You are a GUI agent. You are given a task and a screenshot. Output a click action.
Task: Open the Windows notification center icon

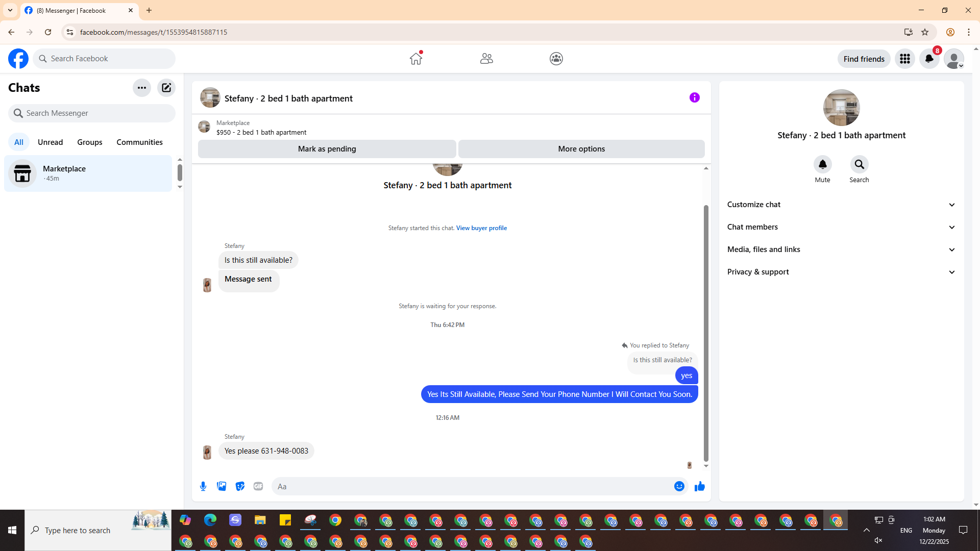point(963,530)
